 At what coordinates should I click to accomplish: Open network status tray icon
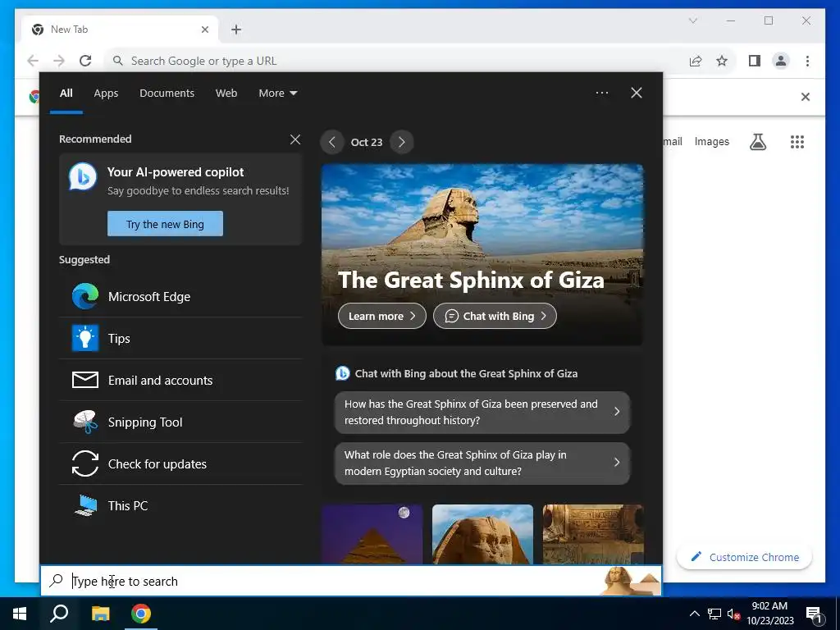[714, 614]
